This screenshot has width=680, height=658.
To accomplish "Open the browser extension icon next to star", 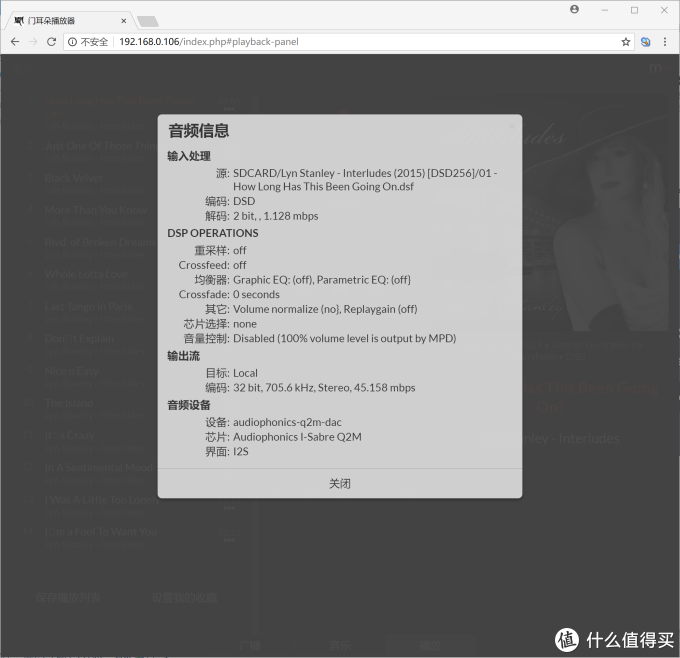I will [x=645, y=42].
